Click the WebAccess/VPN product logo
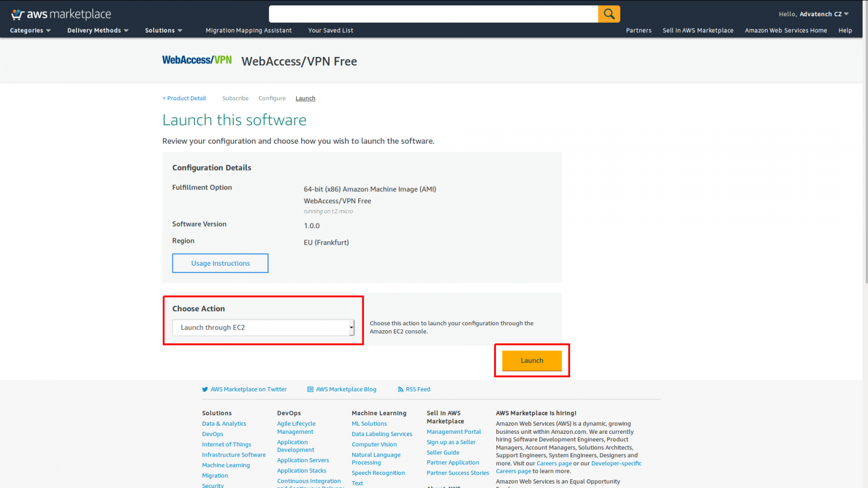The image size is (868, 488). click(197, 60)
